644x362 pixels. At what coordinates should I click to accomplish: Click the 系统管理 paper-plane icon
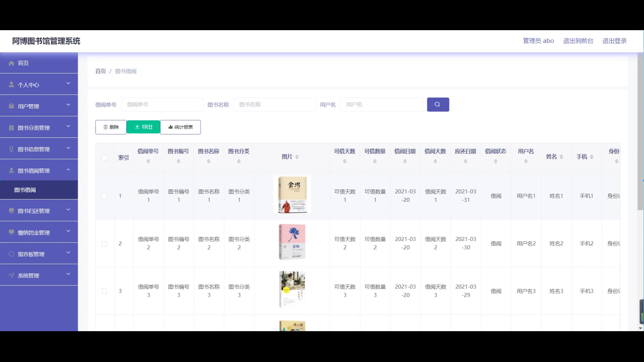click(11, 276)
